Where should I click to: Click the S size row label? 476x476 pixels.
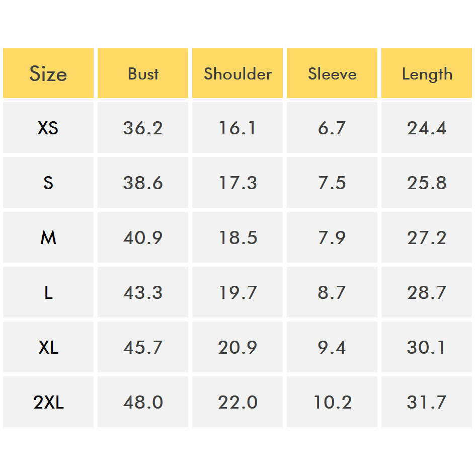pyautogui.click(x=48, y=183)
